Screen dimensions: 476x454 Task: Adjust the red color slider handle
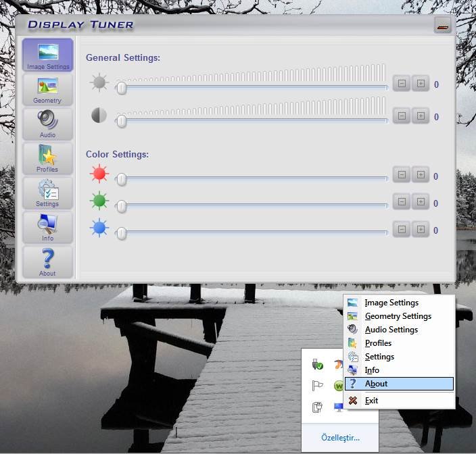point(122,179)
